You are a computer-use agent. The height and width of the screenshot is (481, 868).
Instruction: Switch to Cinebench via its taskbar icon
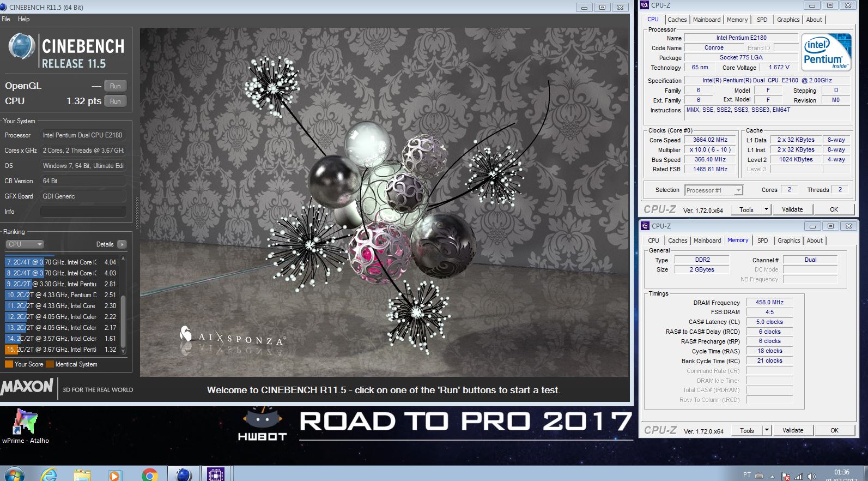183,474
